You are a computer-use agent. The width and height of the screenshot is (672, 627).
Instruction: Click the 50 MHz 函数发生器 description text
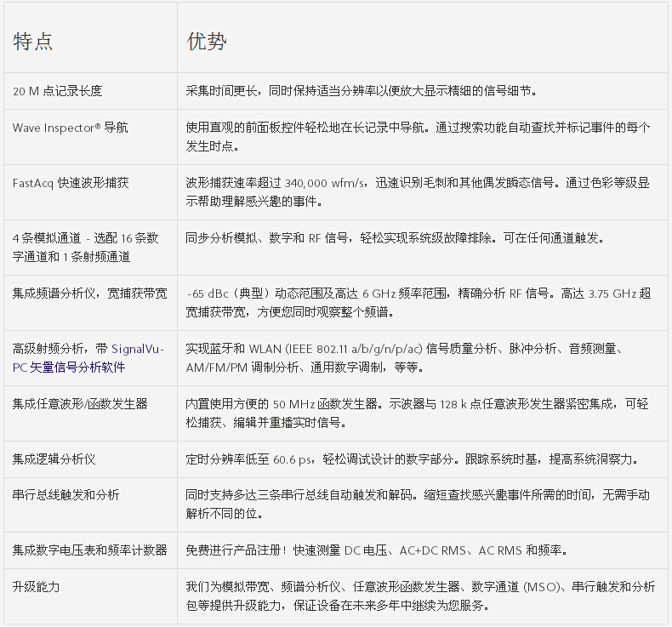pyautogui.click(x=417, y=413)
